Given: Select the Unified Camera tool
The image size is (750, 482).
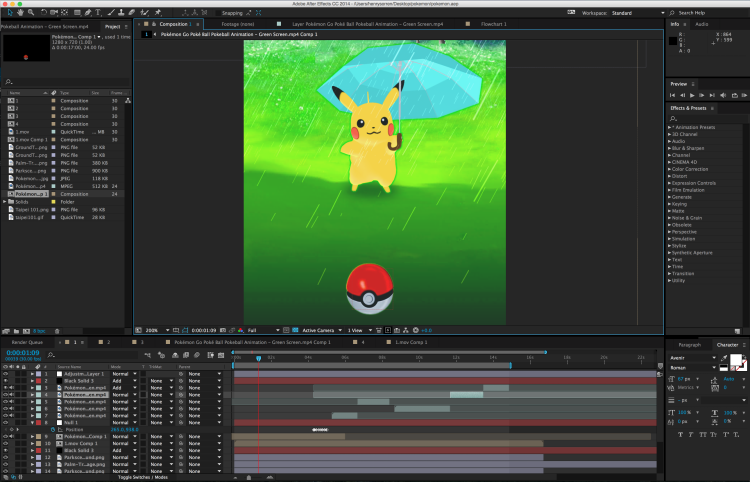Looking at the screenshot, I should pyautogui.click(x=54, y=12).
